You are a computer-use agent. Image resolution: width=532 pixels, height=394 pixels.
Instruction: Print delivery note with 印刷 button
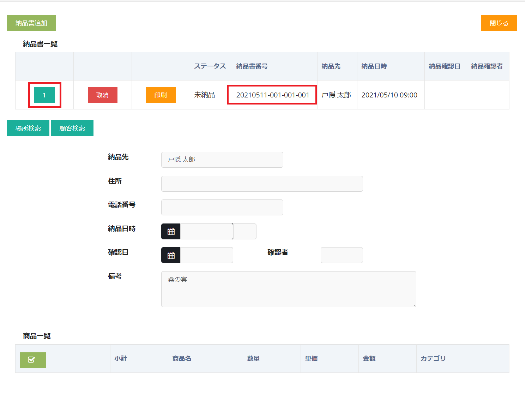(x=161, y=95)
